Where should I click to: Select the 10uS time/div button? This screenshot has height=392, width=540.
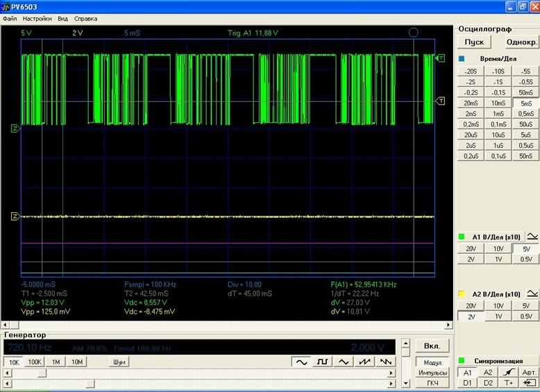(498, 135)
